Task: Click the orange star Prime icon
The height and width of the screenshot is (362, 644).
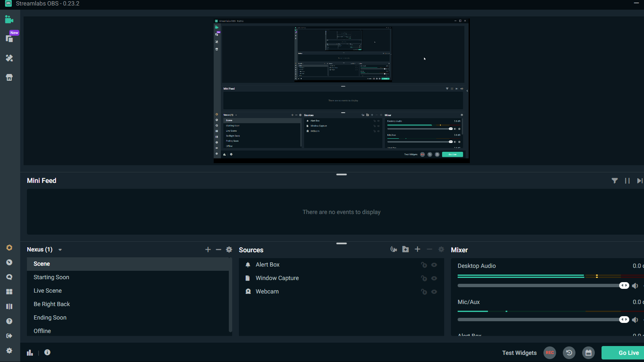Action: tap(9, 248)
